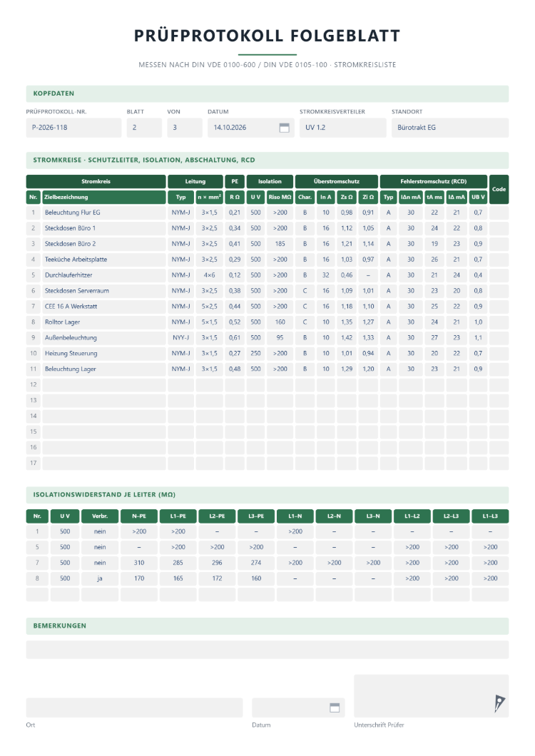The height and width of the screenshot is (756, 535).
Task: Click cross-section '5×2,5' in CEE 16 A row
Action: tap(210, 307)
